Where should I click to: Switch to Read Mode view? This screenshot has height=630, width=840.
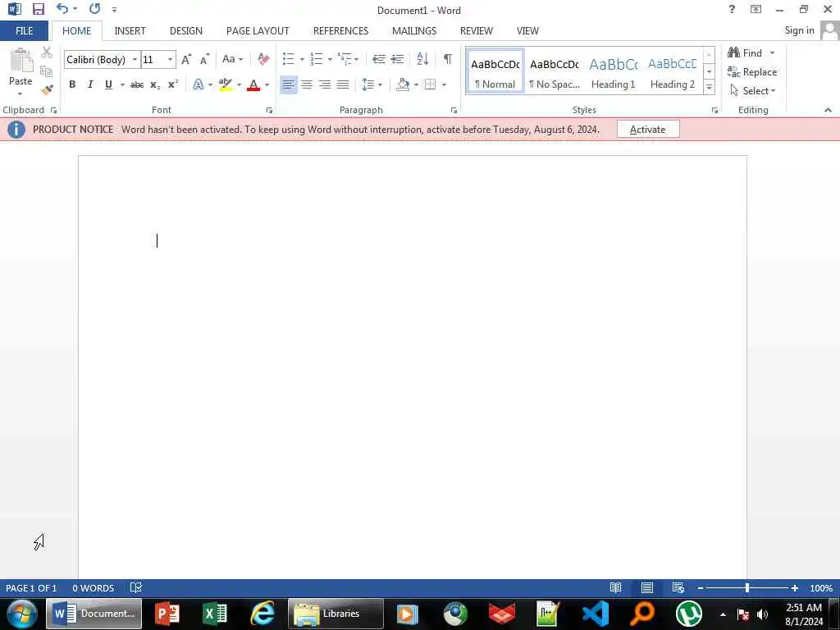coord(615,587)
